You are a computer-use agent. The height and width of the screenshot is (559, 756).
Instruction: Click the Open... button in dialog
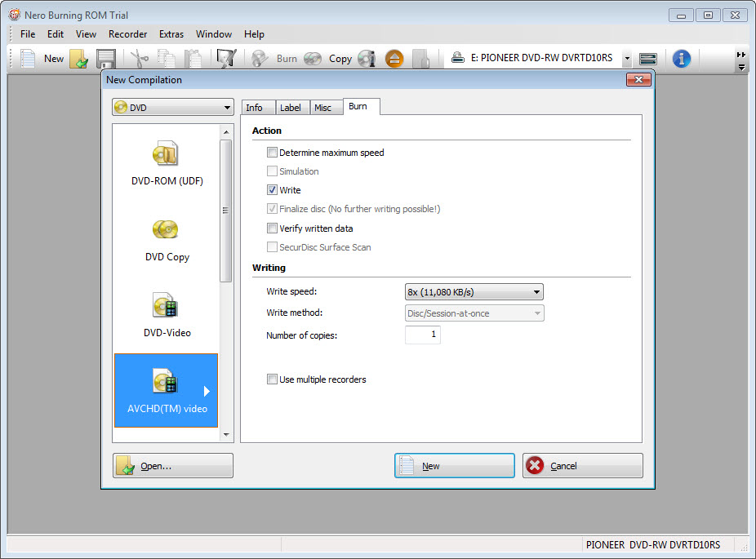pos(173,465)
